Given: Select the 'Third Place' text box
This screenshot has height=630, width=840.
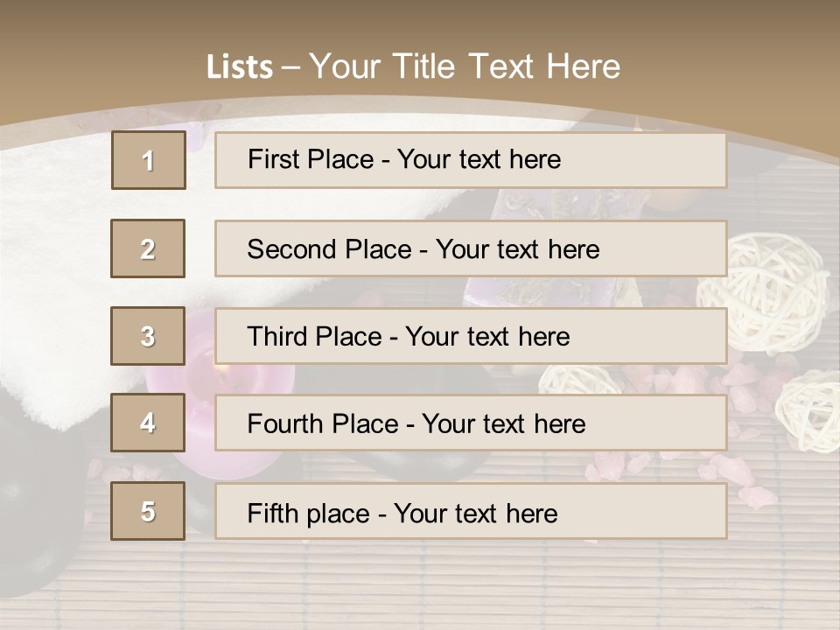Looking at the screenshot, I should [471, 336].
